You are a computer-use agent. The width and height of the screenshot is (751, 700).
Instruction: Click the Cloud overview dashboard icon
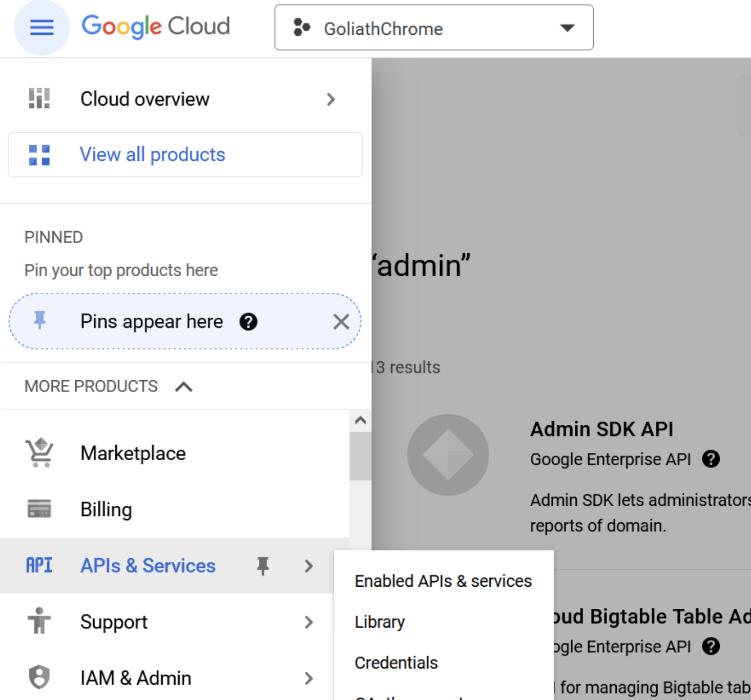click(x=39, y=98)
